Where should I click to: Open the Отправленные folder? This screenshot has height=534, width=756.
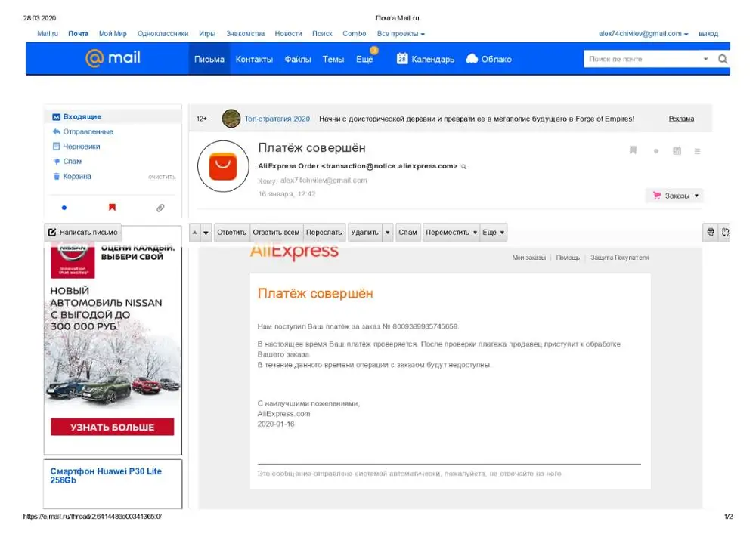pos(88,131)
